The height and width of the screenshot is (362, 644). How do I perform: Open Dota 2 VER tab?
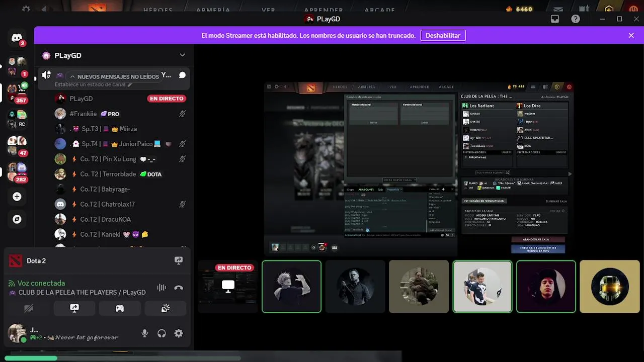click(268, 10)
